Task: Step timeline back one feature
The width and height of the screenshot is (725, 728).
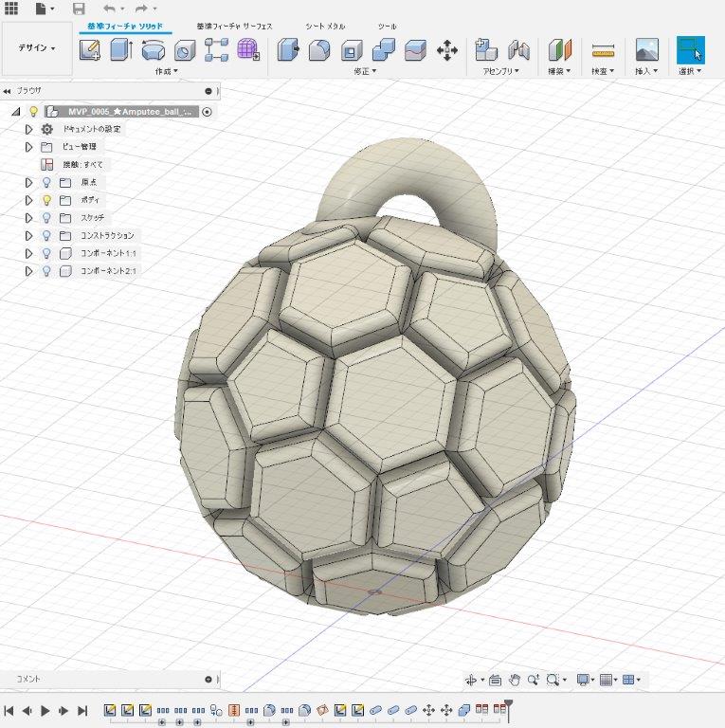Action: point(27,710)
